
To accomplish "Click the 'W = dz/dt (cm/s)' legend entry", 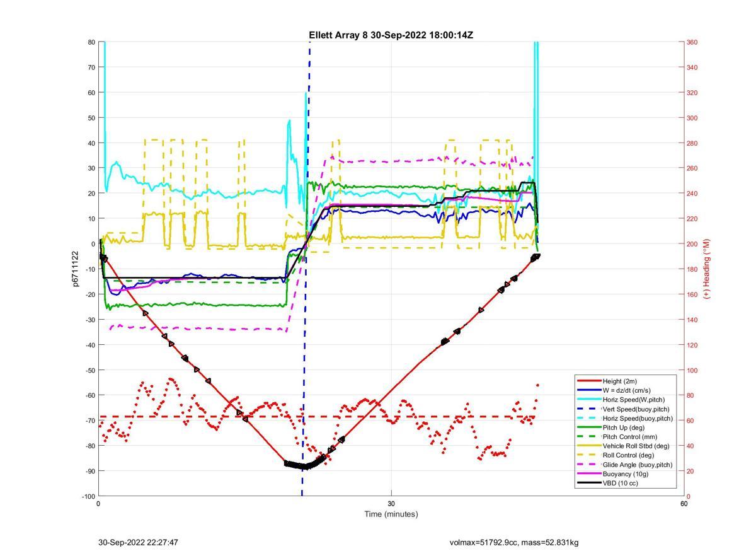I will pos(627,390).
